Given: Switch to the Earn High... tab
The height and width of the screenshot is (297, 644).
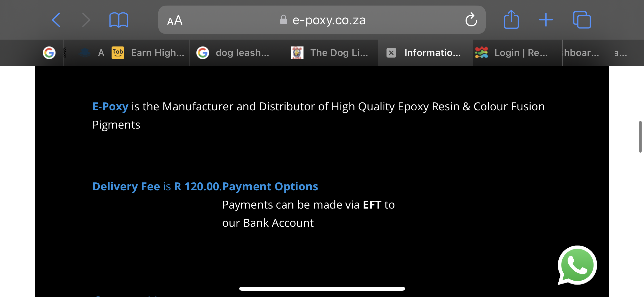Looking at the screenshot, I should click(147, 53).
